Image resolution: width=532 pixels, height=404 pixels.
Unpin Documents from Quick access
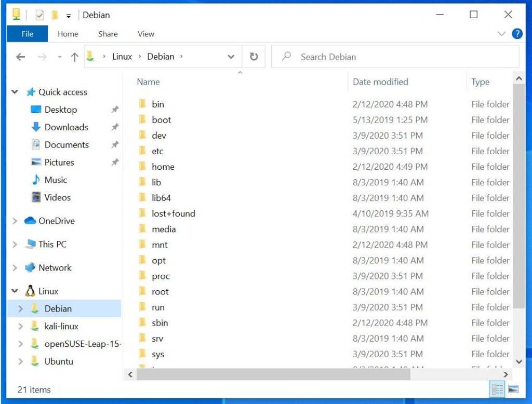114,145
